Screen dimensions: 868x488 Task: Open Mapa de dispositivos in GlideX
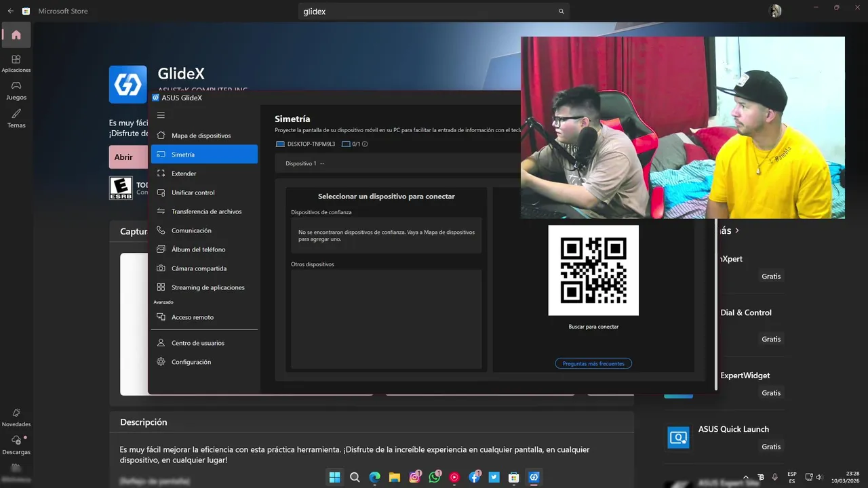click(204, 136)
